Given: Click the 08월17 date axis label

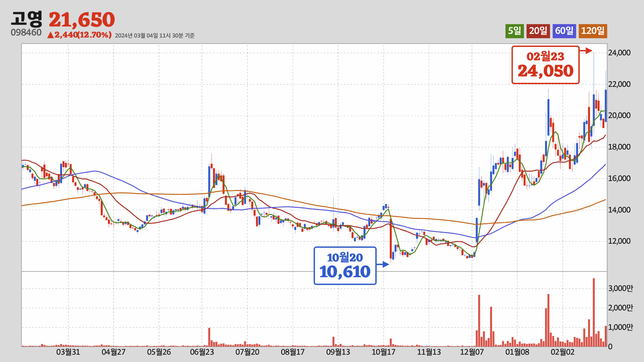Looking at the screenshot, I should click(293, 352).
